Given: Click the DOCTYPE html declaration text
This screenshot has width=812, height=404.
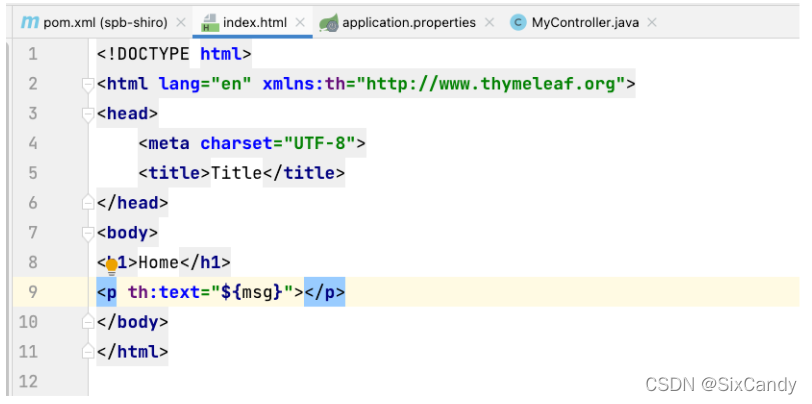Looking at the screenshot, I should coord(174,54).
